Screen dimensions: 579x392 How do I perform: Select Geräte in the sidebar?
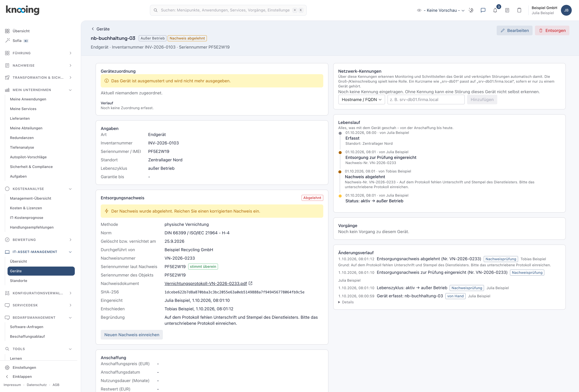(41, 271)
